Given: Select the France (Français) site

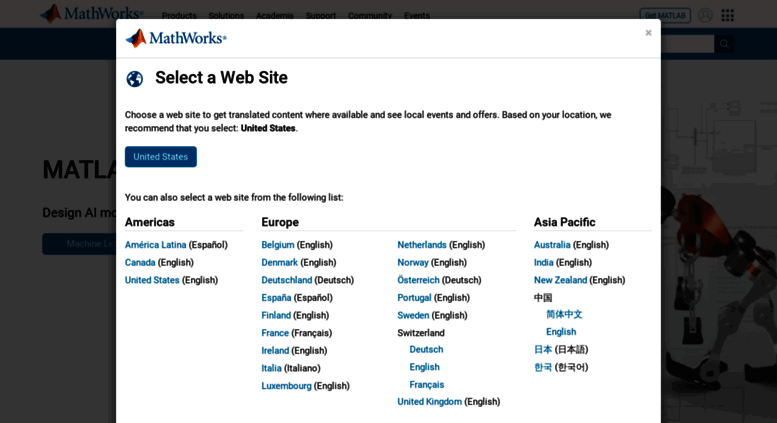Looking at the screenshot, I should click(275, 333).
